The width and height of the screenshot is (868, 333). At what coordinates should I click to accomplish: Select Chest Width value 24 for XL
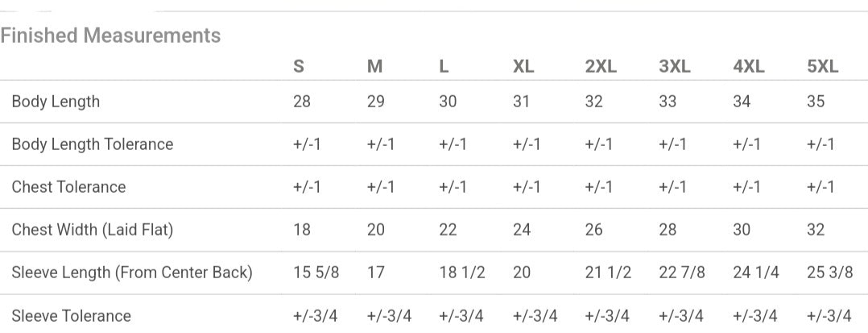pyautogui.click(x=522, y=230)
